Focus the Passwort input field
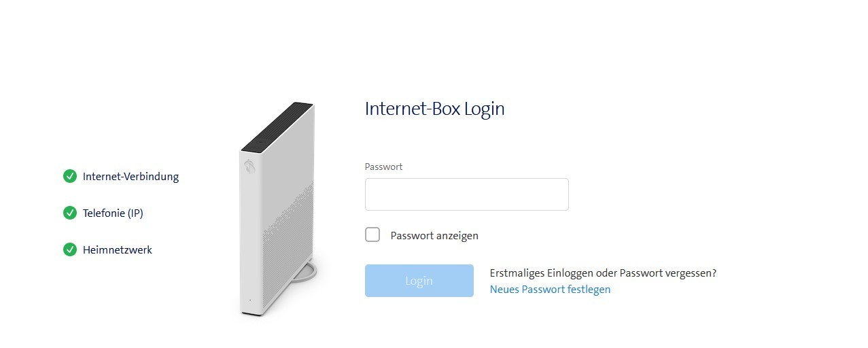 [467, 194]
